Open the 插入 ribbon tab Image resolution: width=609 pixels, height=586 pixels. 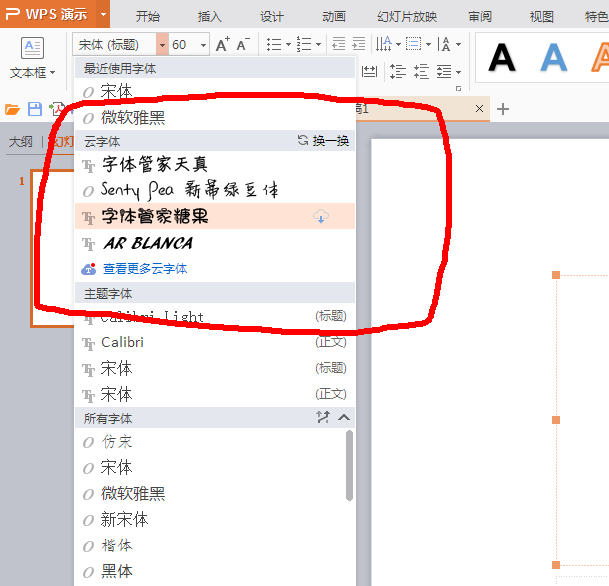[210, 16]
